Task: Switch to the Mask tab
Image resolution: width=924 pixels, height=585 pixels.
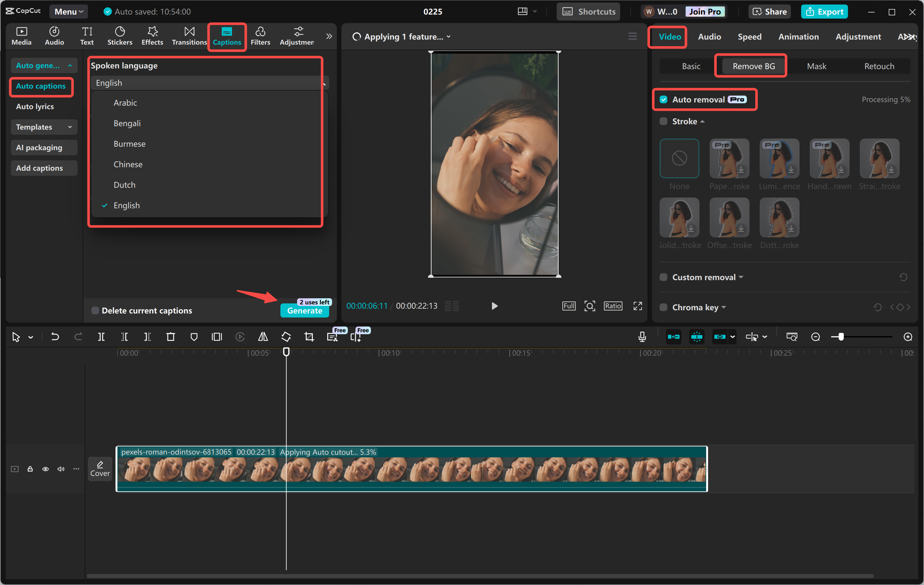Action: coord(816,66)
